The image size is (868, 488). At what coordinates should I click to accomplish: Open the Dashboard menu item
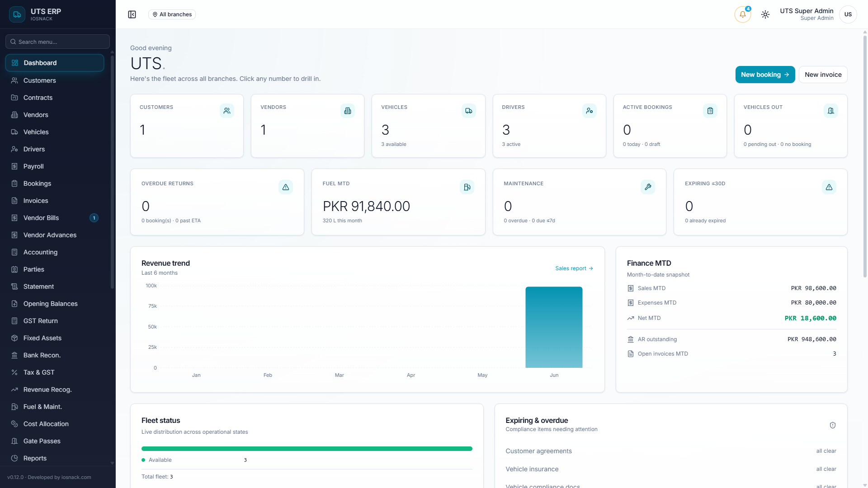point(55,63)
